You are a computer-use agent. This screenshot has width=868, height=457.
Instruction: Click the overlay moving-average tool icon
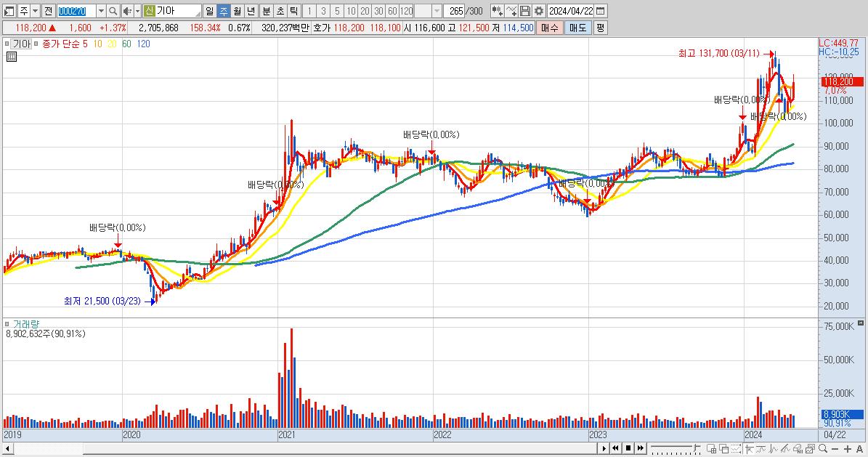click(x=761, y=448)
